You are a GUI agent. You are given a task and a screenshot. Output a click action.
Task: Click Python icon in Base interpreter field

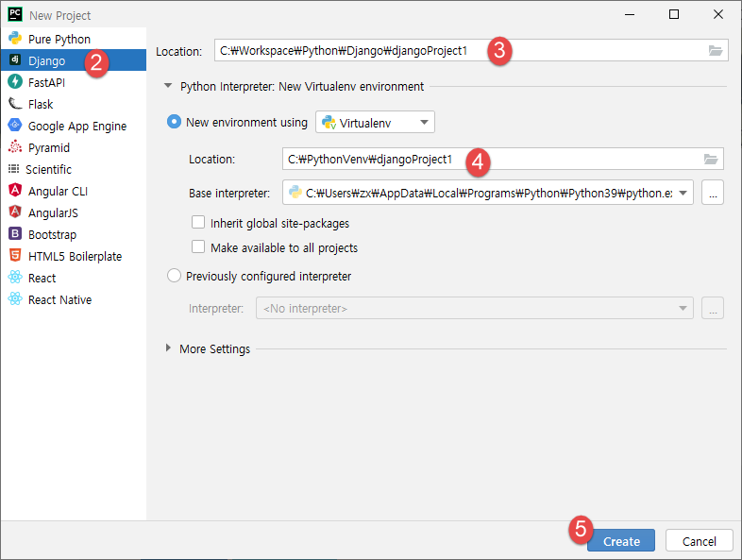pyautogui.click(x=295, y=193)
